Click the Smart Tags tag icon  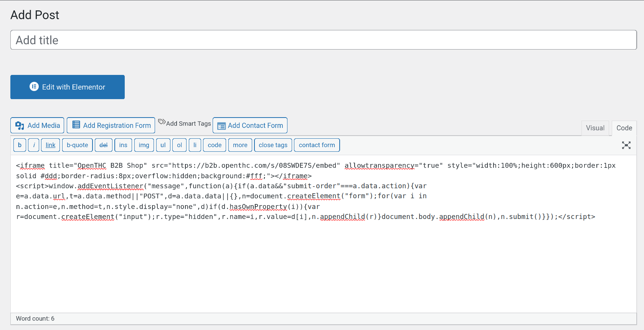(x=162, y=122)
